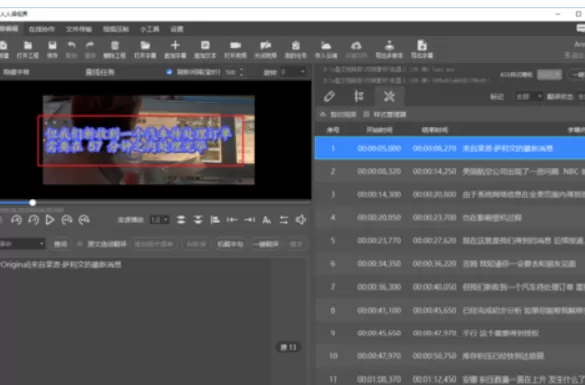585x385 pixels.
Task: Select subtitle row 4 starting at 00:00:20,850
Action: click(450, 217)
